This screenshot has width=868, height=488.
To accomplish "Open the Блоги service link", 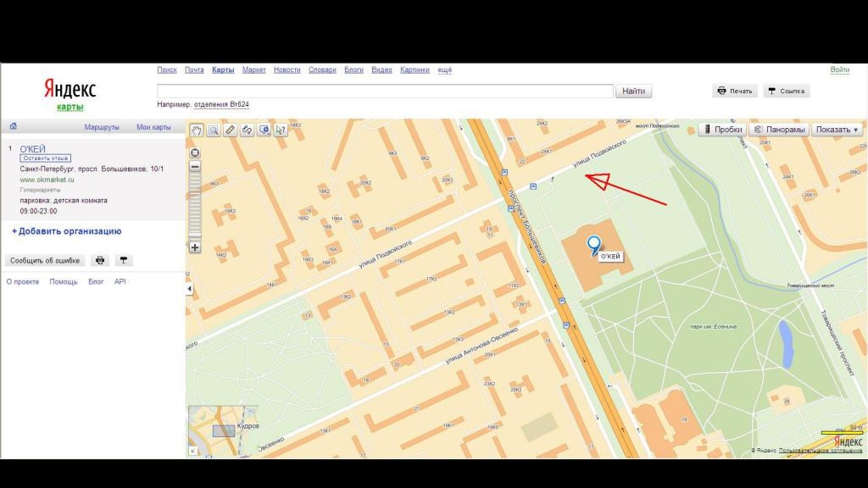I will pos(353,69).
